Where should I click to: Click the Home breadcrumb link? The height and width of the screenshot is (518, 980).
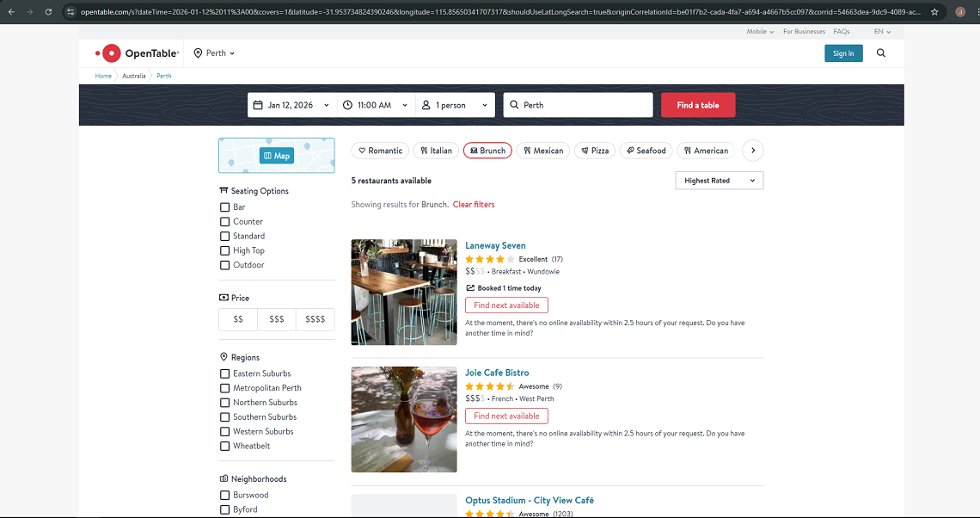(x=103, y=76)
